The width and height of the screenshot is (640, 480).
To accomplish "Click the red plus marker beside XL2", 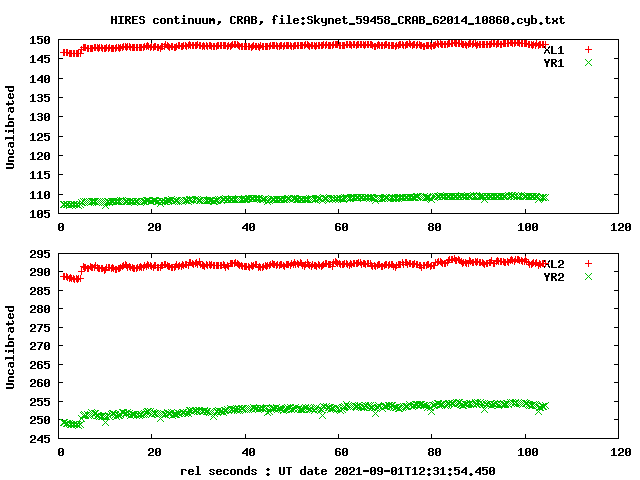I will 588,264.
